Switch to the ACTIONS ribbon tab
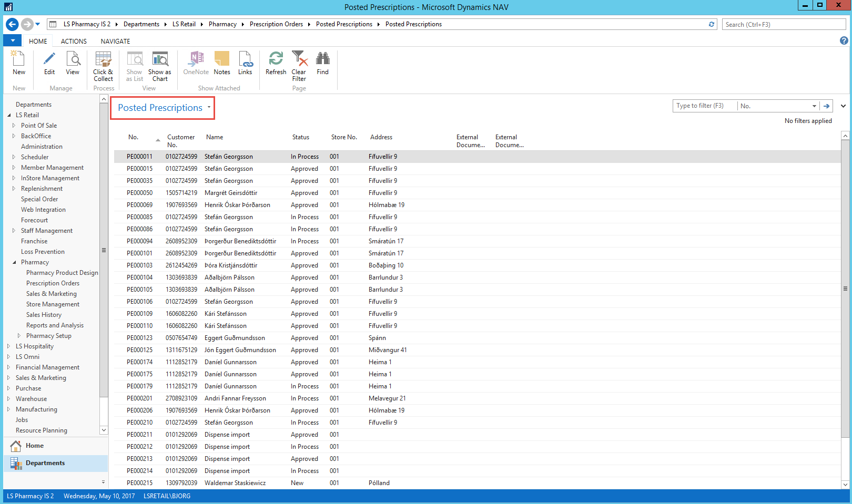This screenshot has width=852, height=504. pyautogui.click(x=74, y=41)
